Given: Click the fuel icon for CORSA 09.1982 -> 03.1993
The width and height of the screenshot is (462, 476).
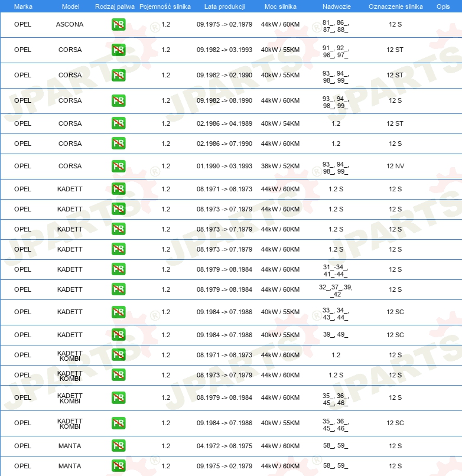Looking at the screenshot, I should (119, 50).
